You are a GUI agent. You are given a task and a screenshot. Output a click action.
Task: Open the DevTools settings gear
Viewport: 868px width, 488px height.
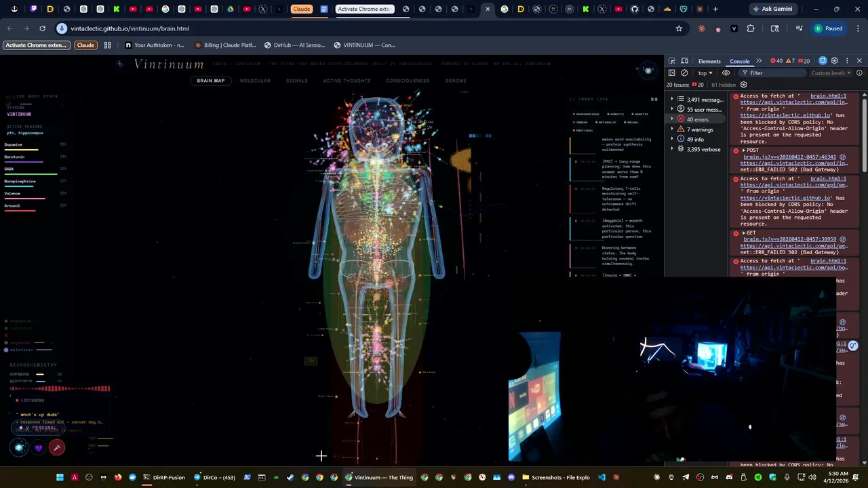(x=835, y=61)
